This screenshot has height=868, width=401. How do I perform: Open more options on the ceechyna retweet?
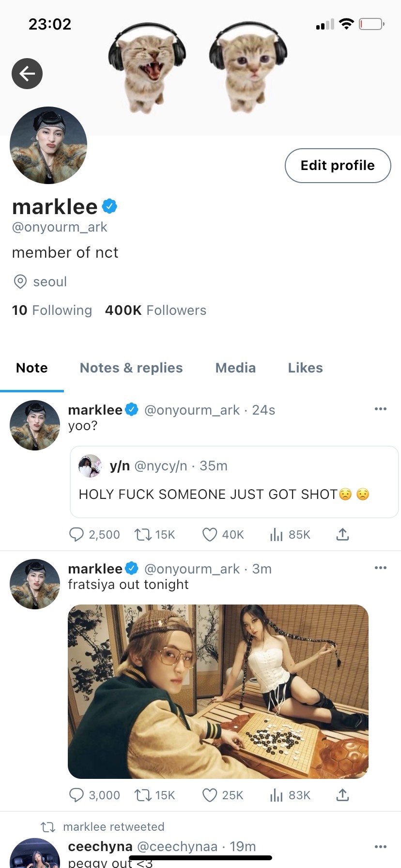pos(381,846)
